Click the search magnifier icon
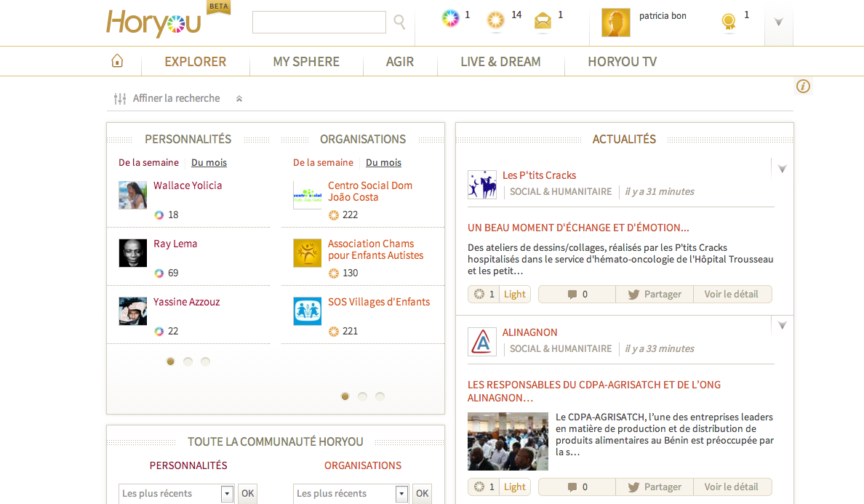The height and width of the screenshot is (504, 864). (399, 22)
